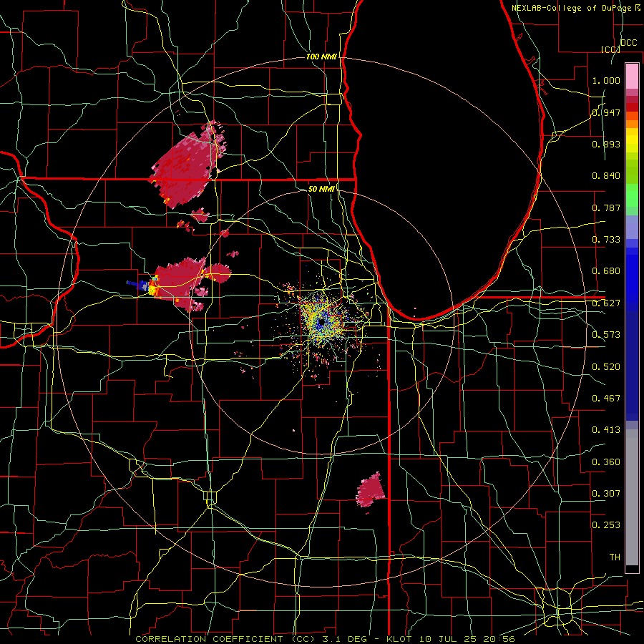Pick the bright green color bar segment

click(632, 195)
